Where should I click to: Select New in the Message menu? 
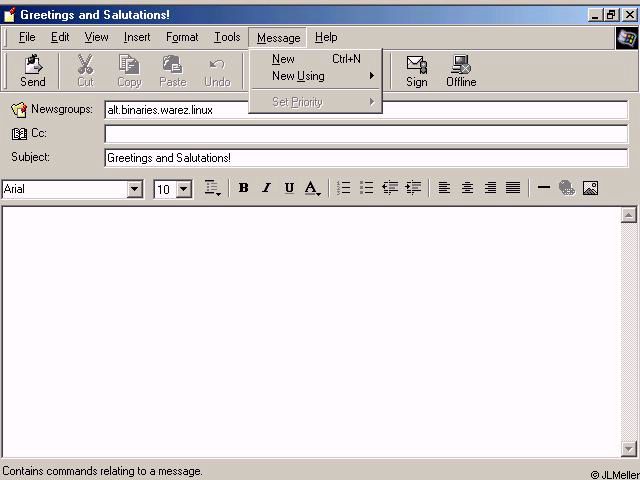[284, 59]
